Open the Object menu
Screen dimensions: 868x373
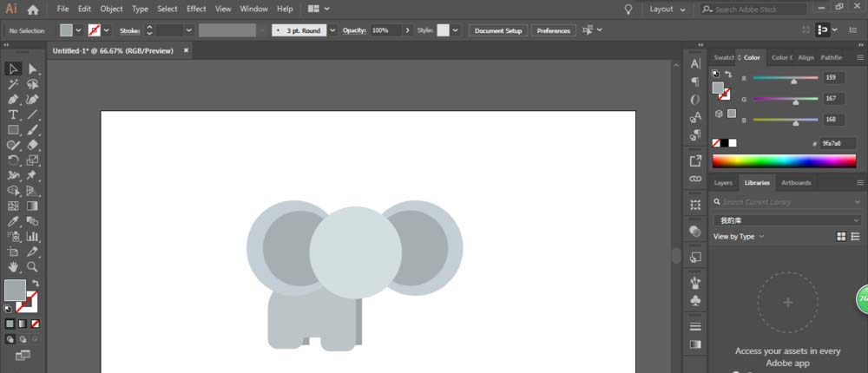point(111,9)
